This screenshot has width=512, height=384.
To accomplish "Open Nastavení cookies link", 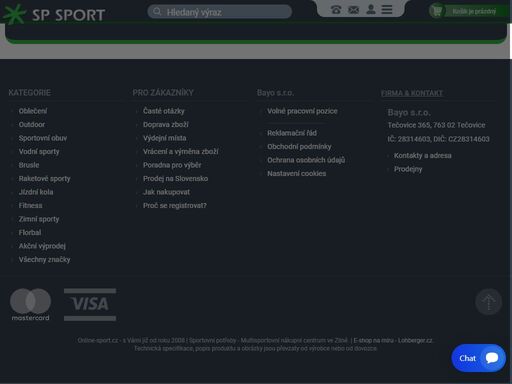I will click(x=297, y=174).
